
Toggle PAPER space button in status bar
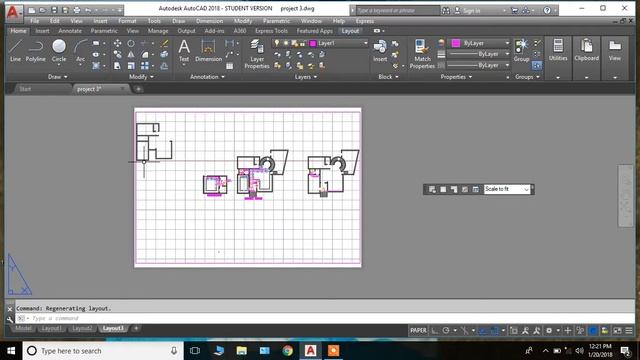418,331
